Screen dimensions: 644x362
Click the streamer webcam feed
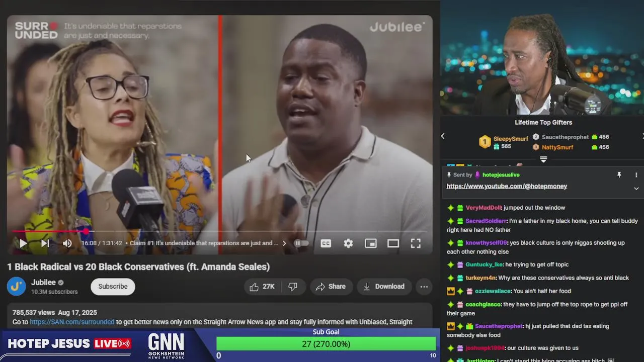[542, 58]
